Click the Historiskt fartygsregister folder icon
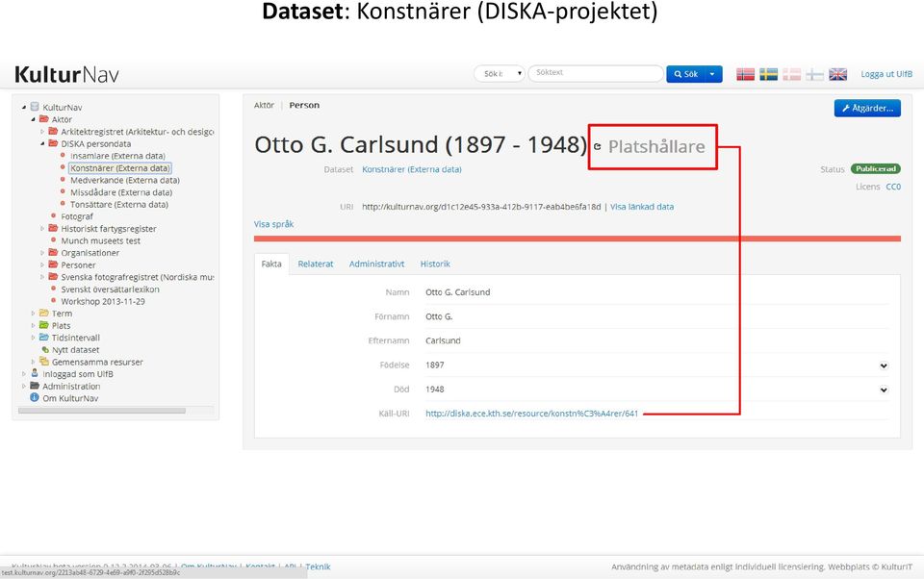Screen dimensions: 924x579 (54, 228)
